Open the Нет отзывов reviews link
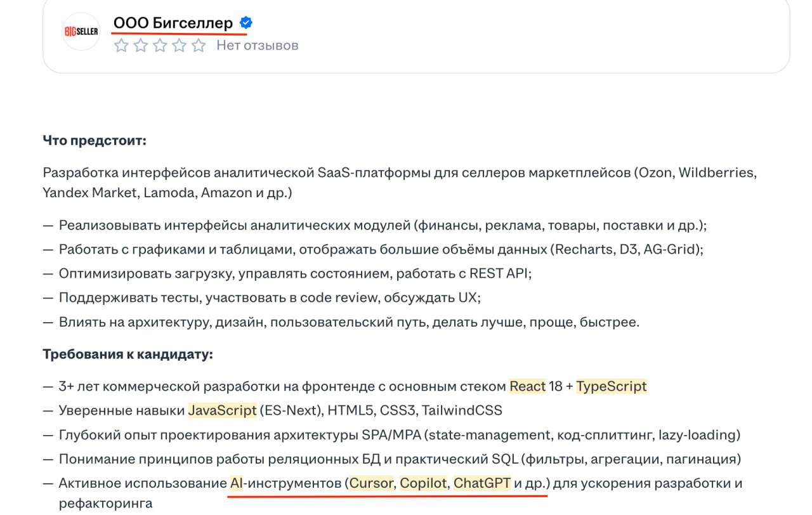812x515 pixels. pyautogui.click(x=257, y=45)
